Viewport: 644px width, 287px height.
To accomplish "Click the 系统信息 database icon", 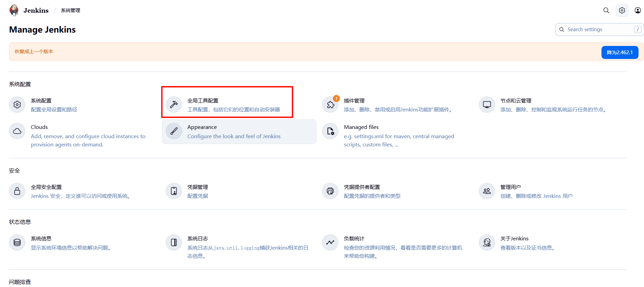I will pyautogui.click(x=17, y=242).
